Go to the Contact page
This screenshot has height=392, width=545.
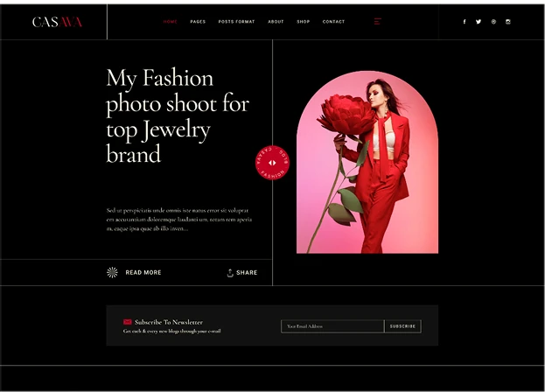click(x=333, y=22)
